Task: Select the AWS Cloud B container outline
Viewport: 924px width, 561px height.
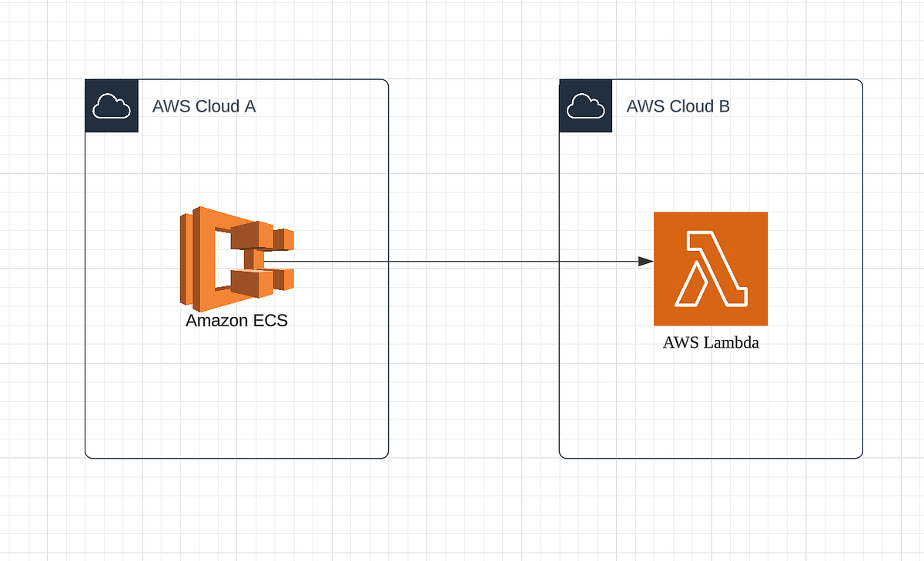Action: [x=710, y=458]
